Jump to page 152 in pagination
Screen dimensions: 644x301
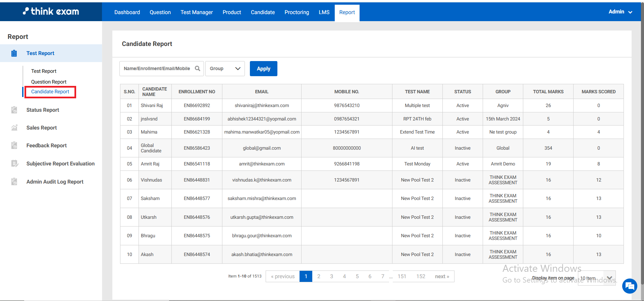(421, 277)
